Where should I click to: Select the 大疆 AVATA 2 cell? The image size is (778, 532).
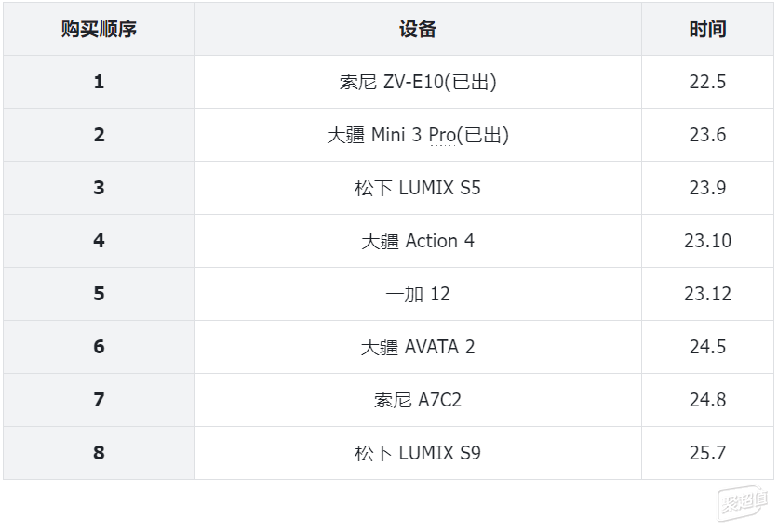(418, 347)
